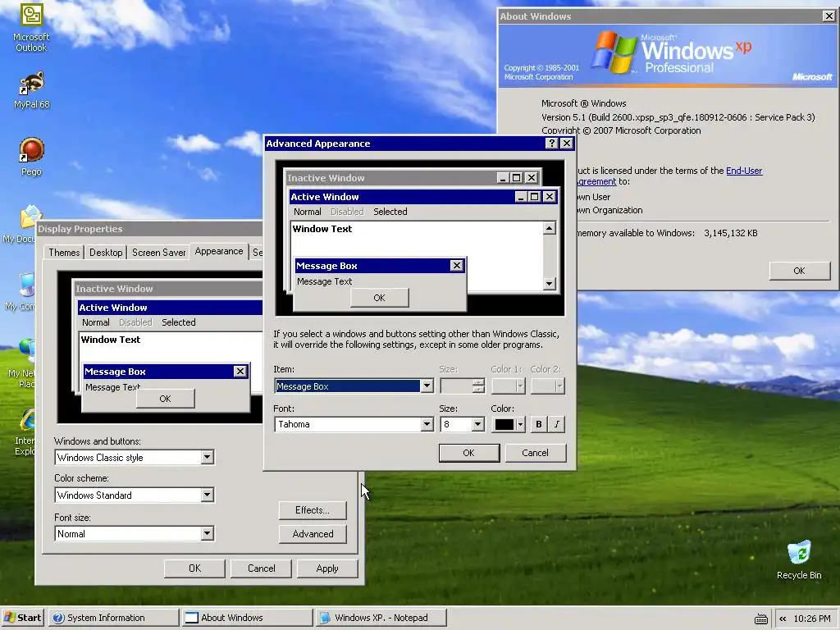Switch to the Appearance tab

tap(218, 251)
